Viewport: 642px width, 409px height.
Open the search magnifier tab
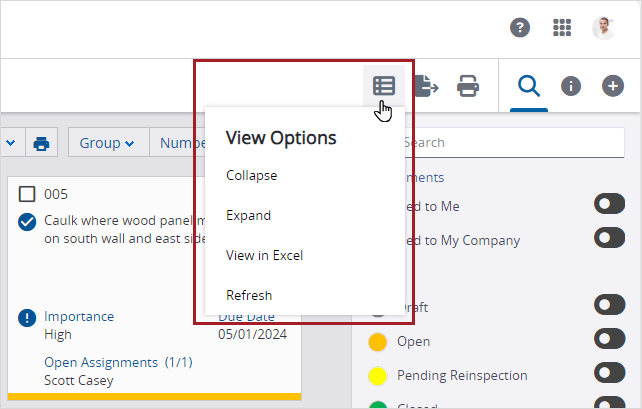527,86
